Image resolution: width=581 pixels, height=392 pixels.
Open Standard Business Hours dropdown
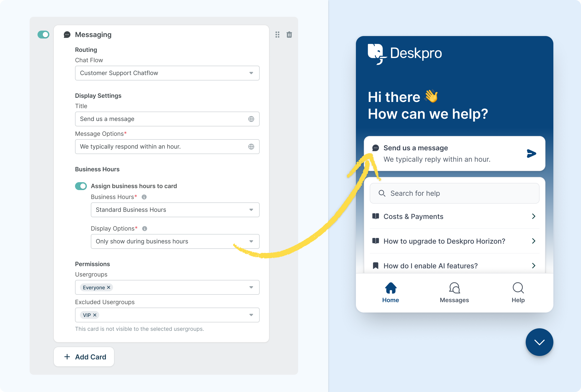coord(175,210)
